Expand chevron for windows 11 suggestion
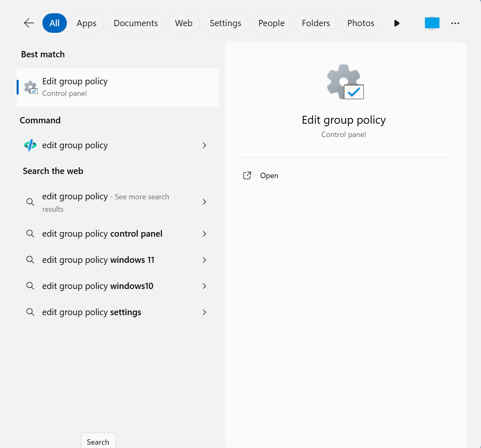 point(204,260)
